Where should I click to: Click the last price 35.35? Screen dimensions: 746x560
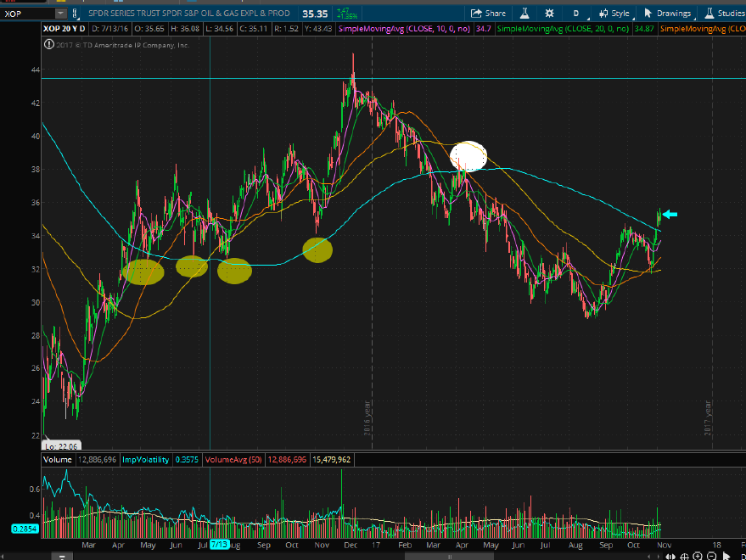(x=315, y=14)
